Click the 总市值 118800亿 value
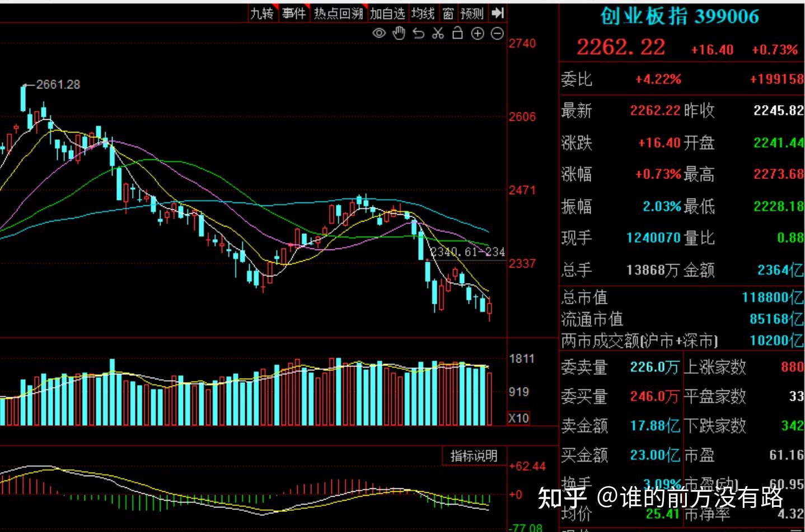The width and height of the screenshot is (805, 532). pos(773,297)
